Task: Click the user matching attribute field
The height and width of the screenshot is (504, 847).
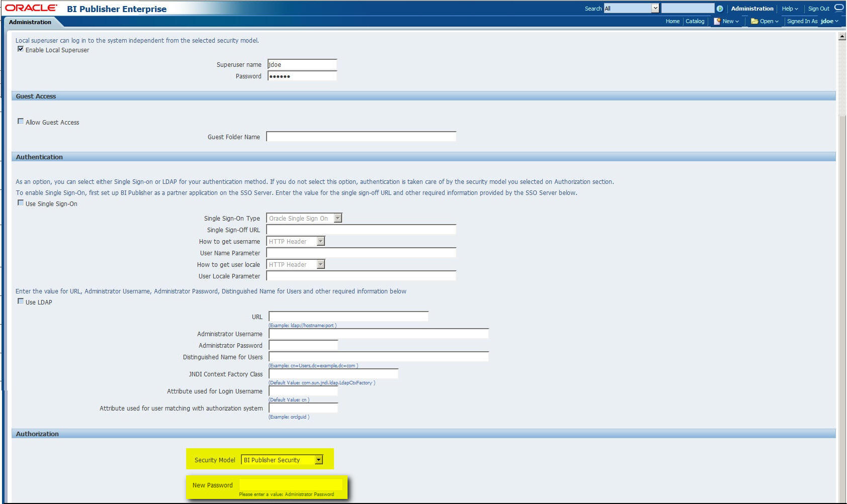Action: click(303, 408)
